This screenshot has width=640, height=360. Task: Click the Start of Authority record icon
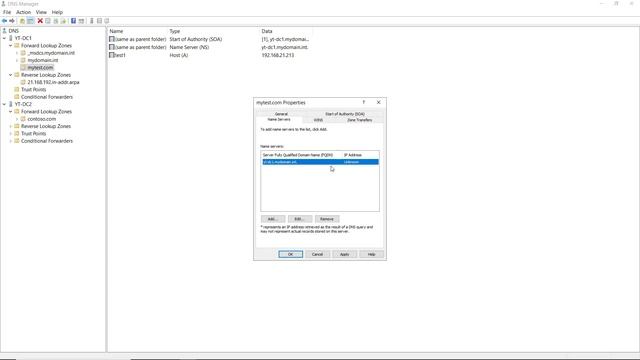[112, 39]
